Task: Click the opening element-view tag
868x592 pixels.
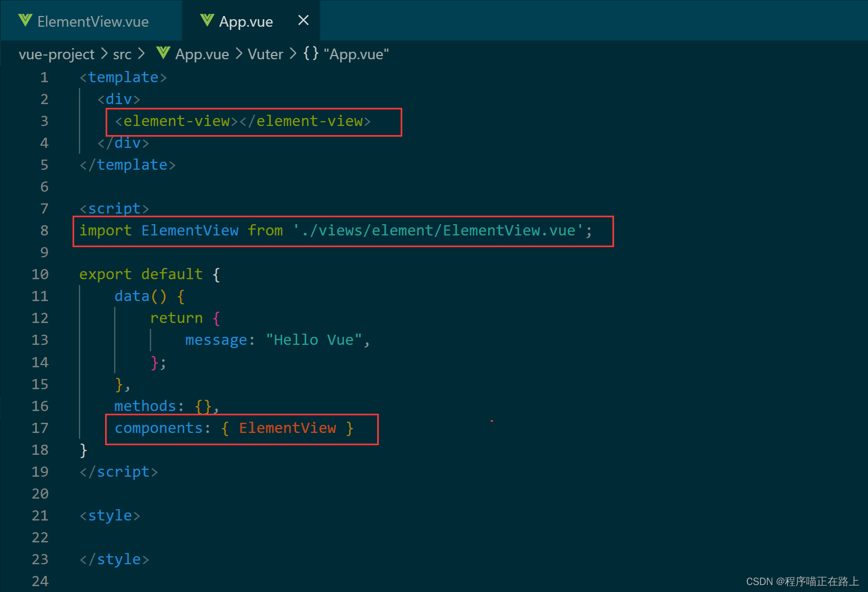Action: 177,121
